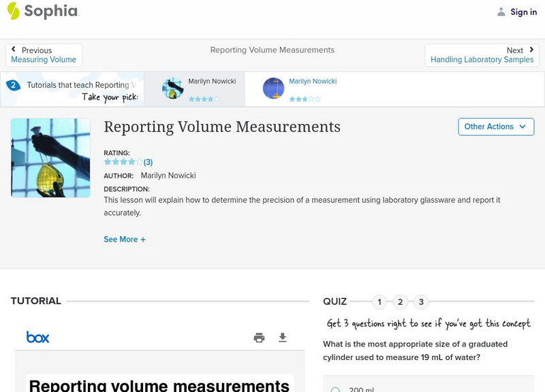Click the rating count (3) link
Screen dimensions: 545x392
click(148, 162)
